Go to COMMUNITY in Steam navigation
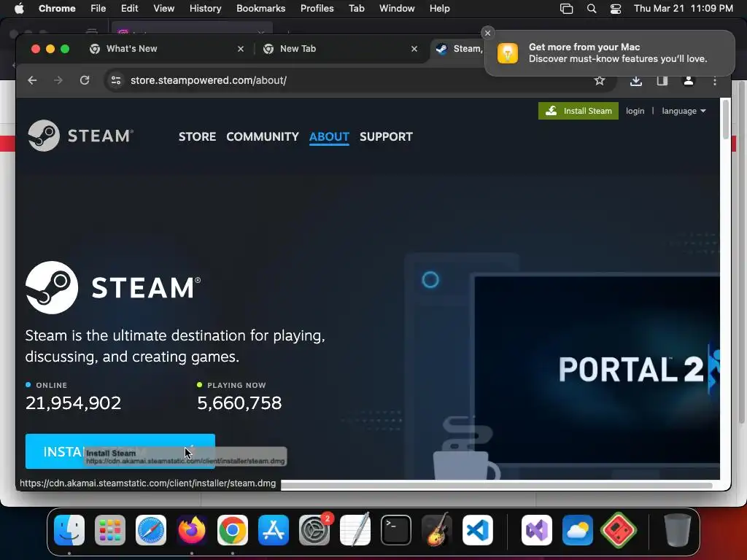 pos(263,136)
